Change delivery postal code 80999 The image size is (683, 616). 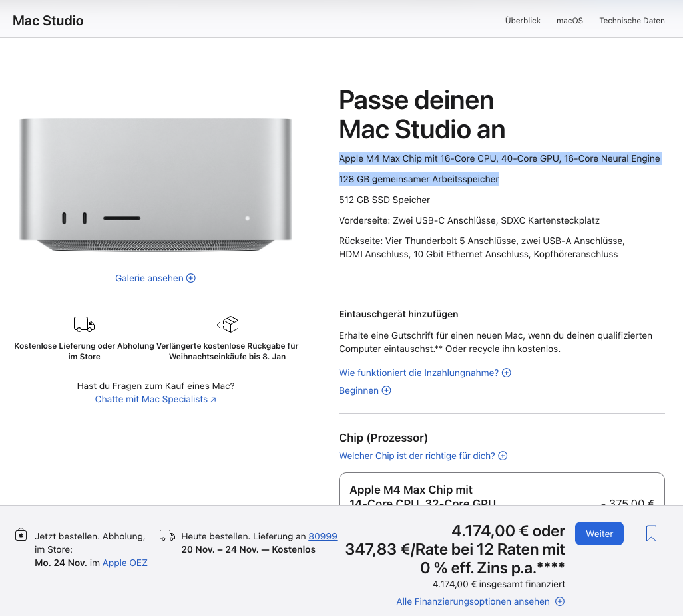(322, 536)
